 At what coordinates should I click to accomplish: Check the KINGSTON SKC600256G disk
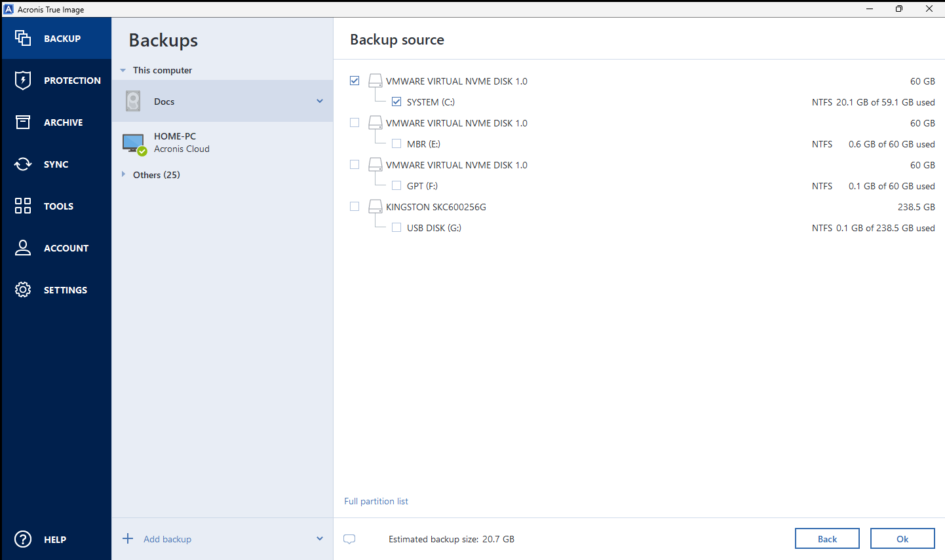355,206
